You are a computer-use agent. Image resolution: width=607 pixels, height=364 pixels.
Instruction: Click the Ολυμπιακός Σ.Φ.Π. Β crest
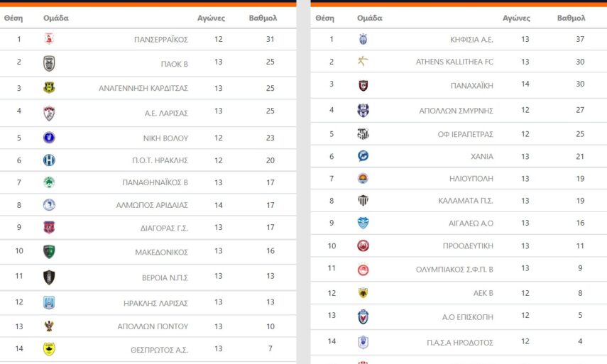coord(363,269)
